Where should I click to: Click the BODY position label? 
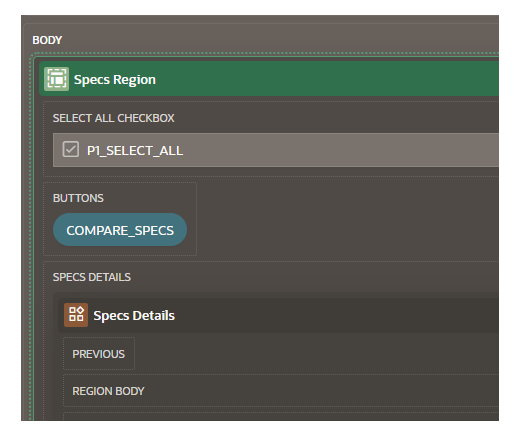(x=47, y=40)
